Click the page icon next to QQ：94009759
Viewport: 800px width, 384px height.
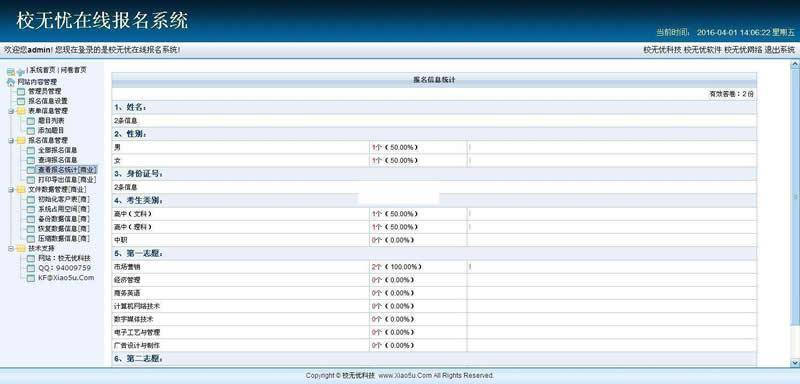coord(31,268)
